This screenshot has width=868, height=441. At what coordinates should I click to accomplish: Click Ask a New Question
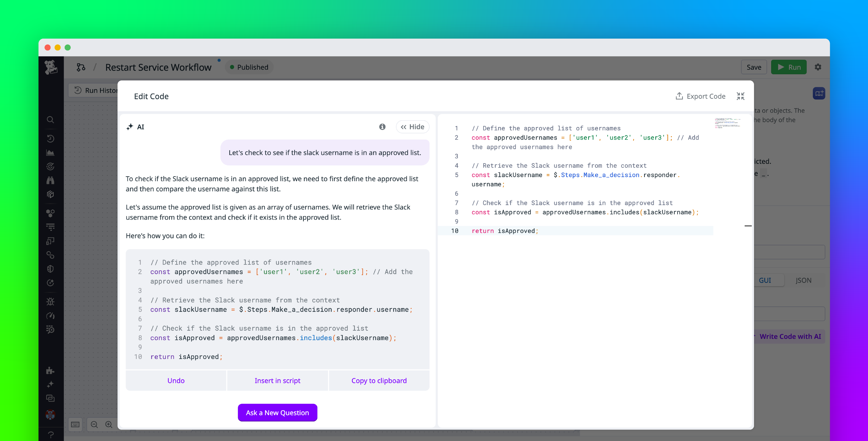pos(277,412)
